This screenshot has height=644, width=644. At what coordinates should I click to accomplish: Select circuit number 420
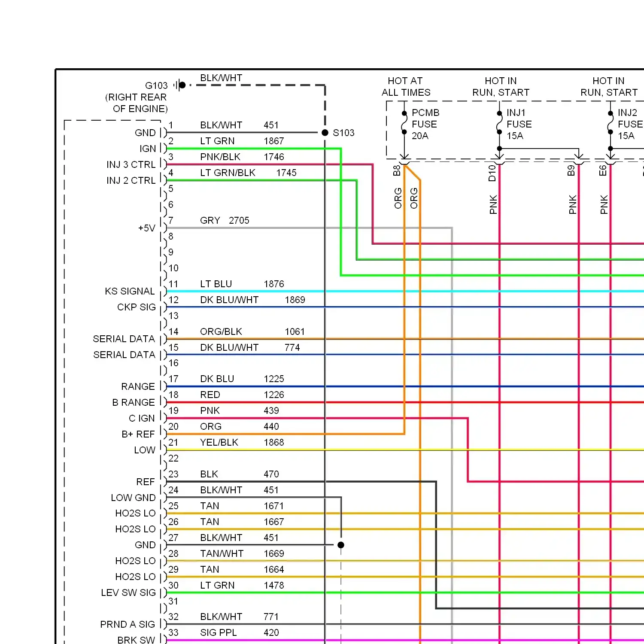pos(271,632)
